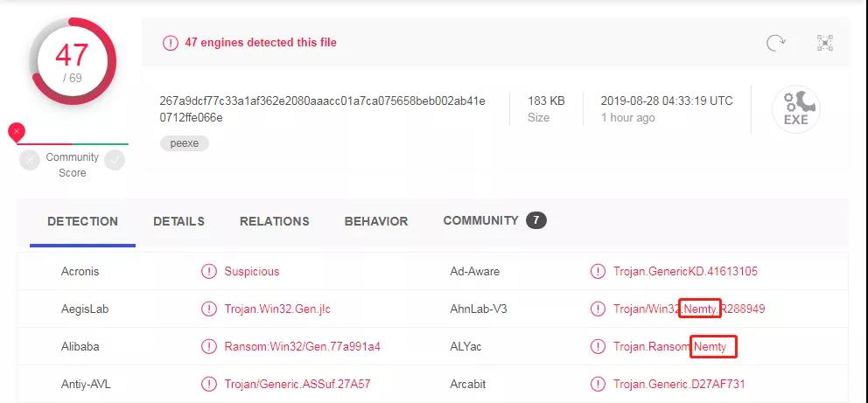Click the community score upvote checkmark icon
Screen dimensions: 868x403
[115, 160]
